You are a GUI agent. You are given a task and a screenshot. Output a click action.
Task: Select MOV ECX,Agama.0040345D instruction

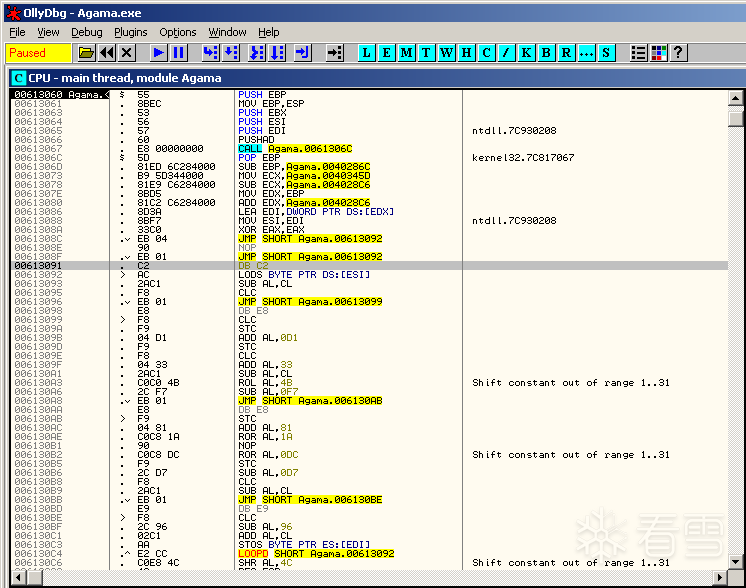(x=304, y=176)
